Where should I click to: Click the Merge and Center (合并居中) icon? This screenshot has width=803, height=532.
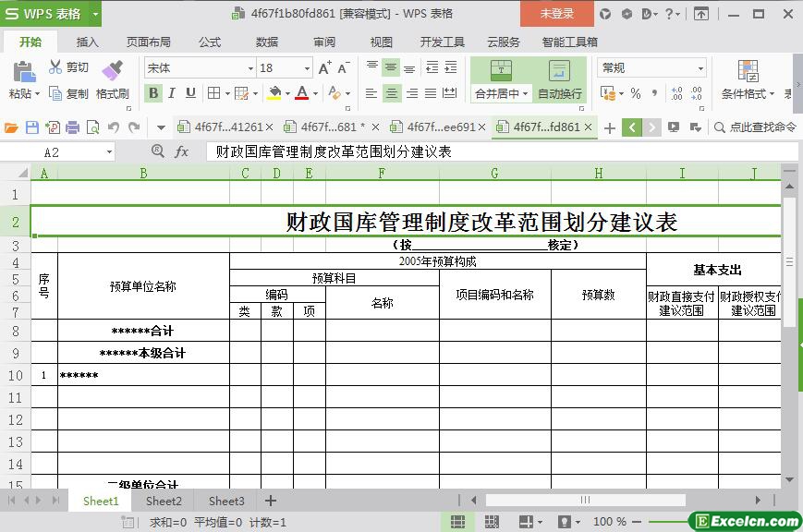tap(500, 71)
